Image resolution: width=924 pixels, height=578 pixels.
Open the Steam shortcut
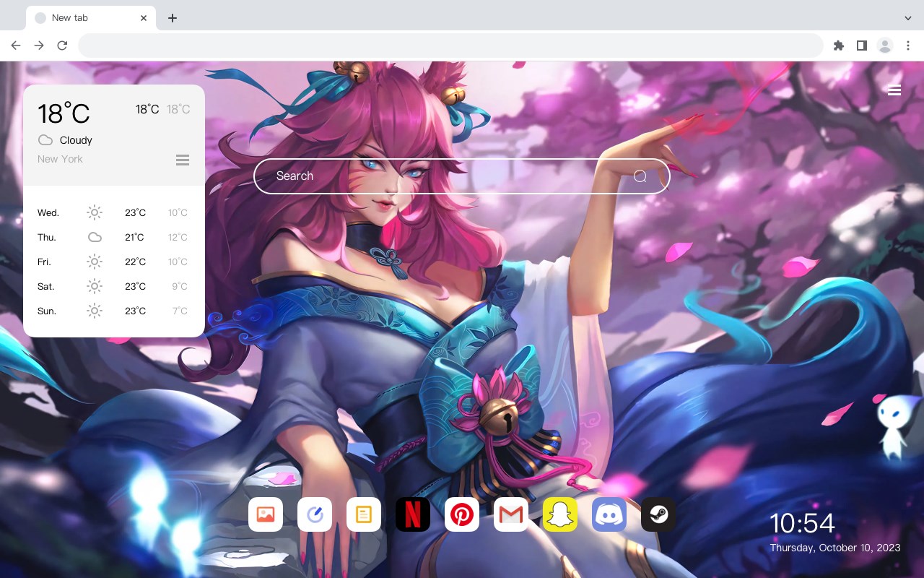(x=658, y=514)
